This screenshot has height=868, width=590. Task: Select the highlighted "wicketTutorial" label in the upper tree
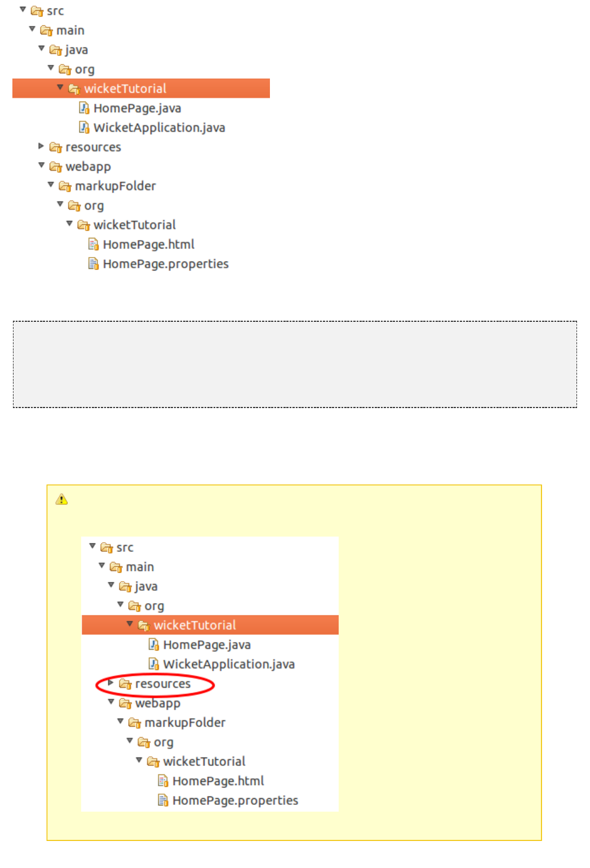(x=125, y=88)
